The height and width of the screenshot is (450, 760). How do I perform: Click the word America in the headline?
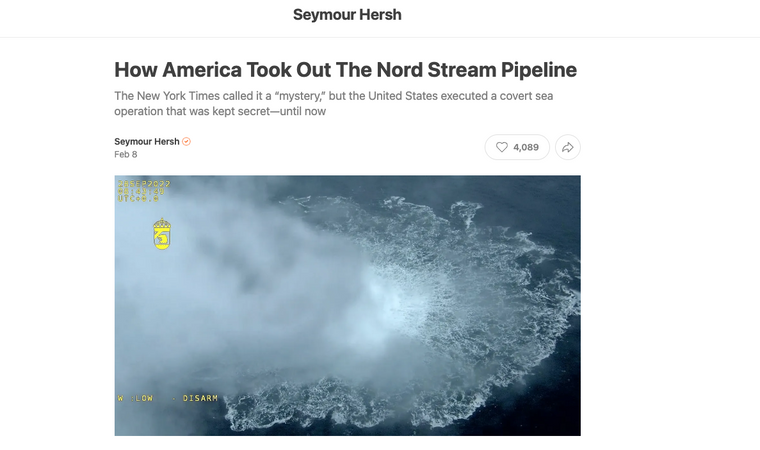202,70
